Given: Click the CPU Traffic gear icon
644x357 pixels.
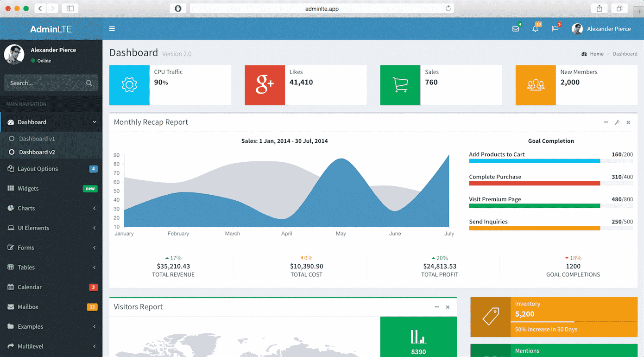Looking at the screenshot, I should [x=129, y=85].
